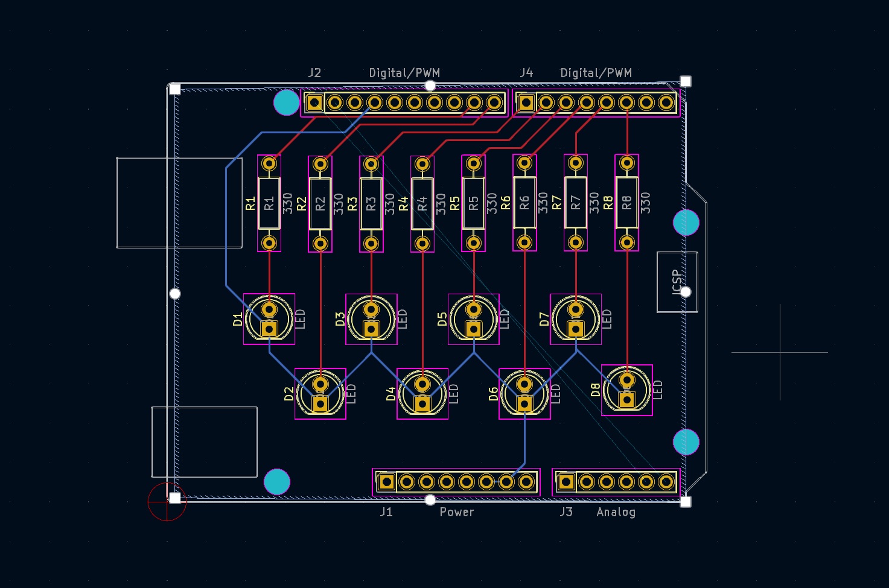Screen dimensions: 889x588
Task: Click the top-edge midpoint circular handle
Action: click(430, 86)
